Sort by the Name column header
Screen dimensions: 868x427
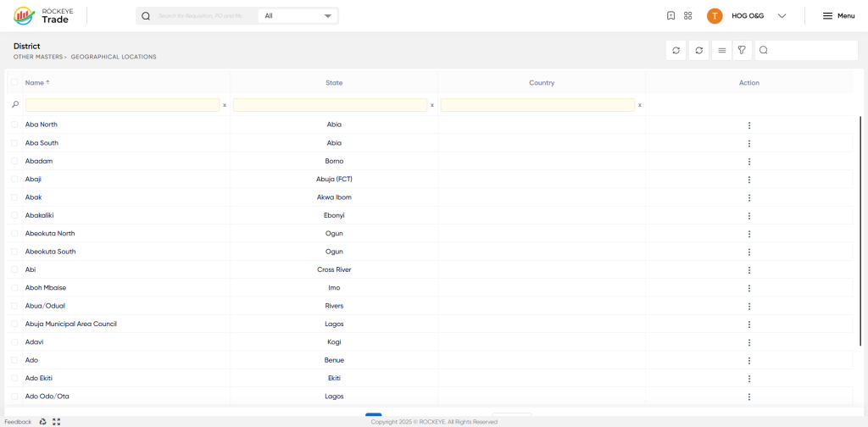pos(37,82)
